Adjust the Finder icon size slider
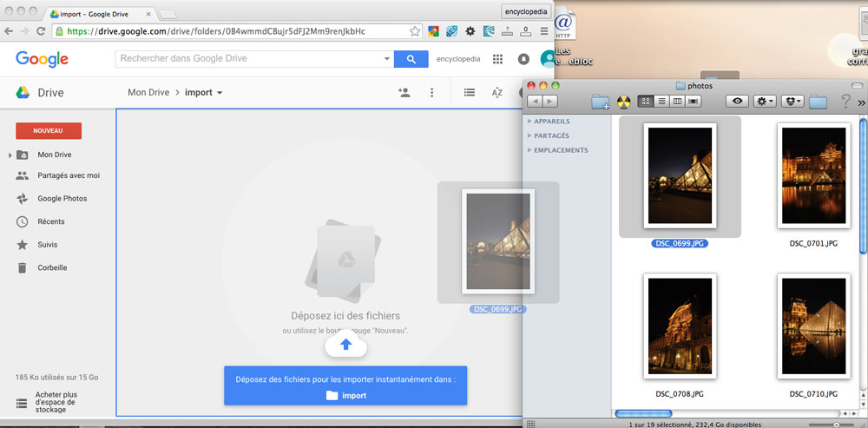868x428 pixels. coord(835,425)
